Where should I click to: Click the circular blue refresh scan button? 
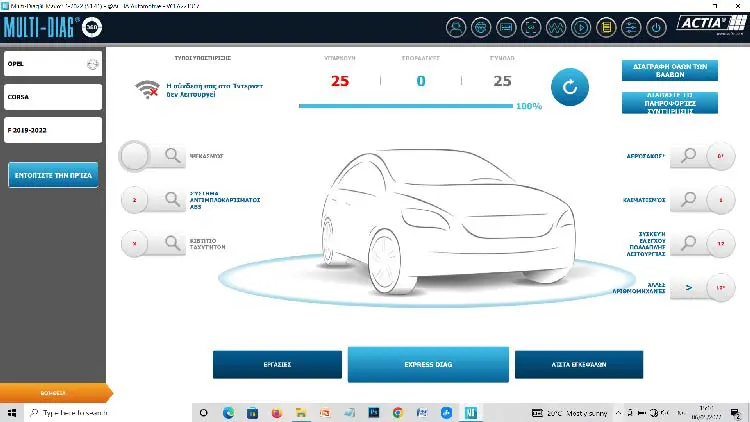(x=570, y=87)
